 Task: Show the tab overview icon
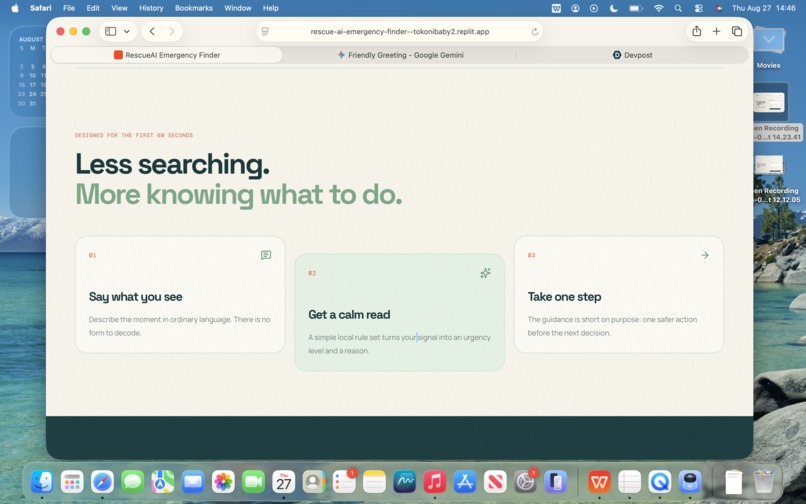(x=737, y=31)
